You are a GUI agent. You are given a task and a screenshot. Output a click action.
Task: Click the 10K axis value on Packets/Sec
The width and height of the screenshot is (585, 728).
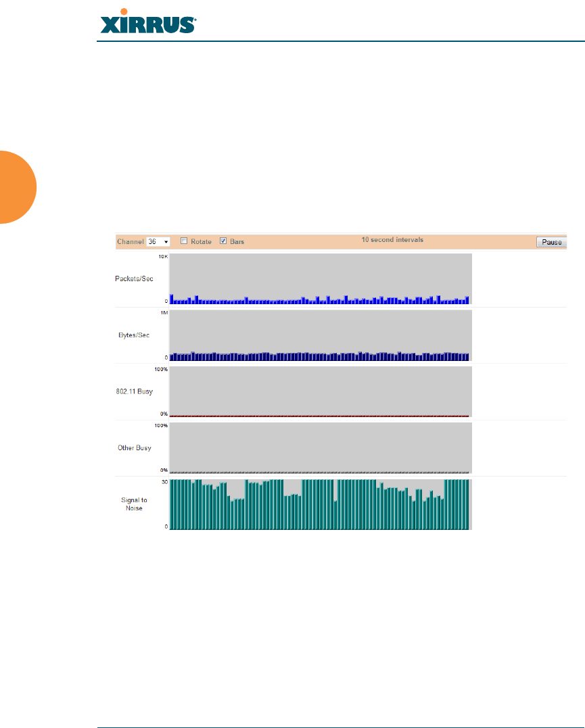tap(163, 256)
